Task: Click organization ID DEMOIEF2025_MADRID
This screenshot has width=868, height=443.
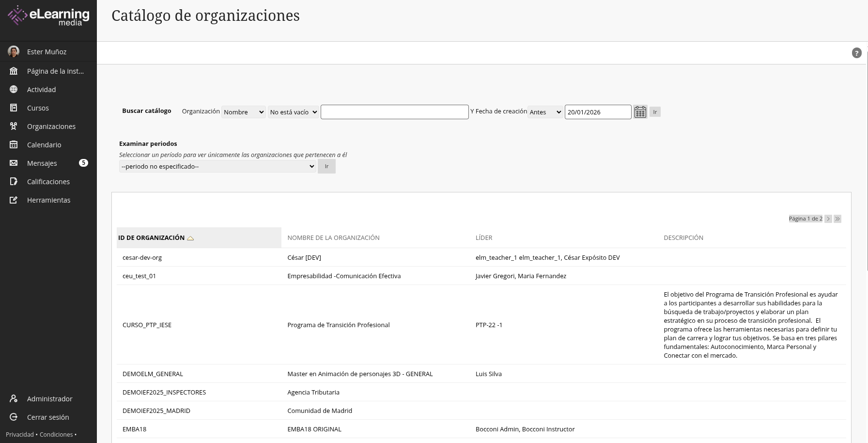Action: 156,411
